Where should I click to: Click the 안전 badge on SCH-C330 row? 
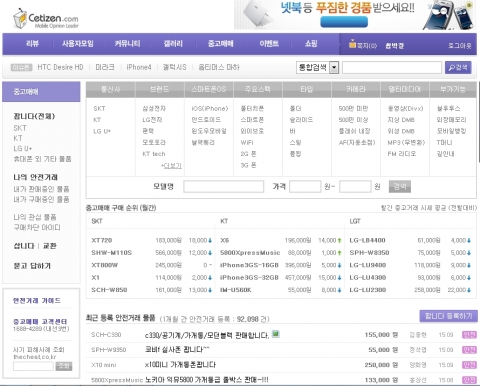tap(469, 335)
